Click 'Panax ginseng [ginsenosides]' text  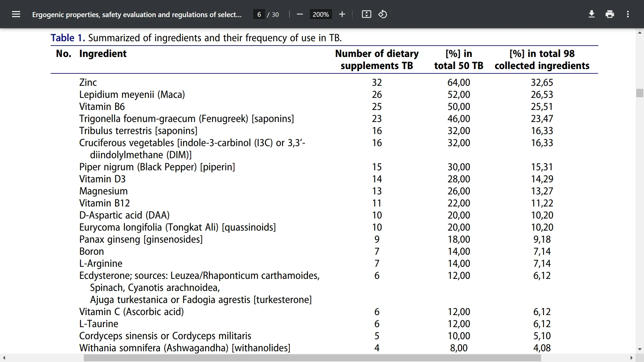[141, 239]
